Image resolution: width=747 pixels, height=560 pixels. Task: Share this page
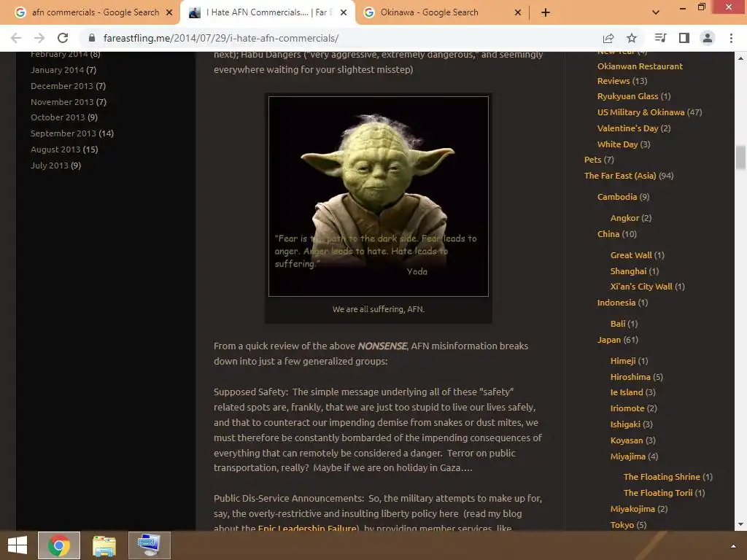(608, 38)
